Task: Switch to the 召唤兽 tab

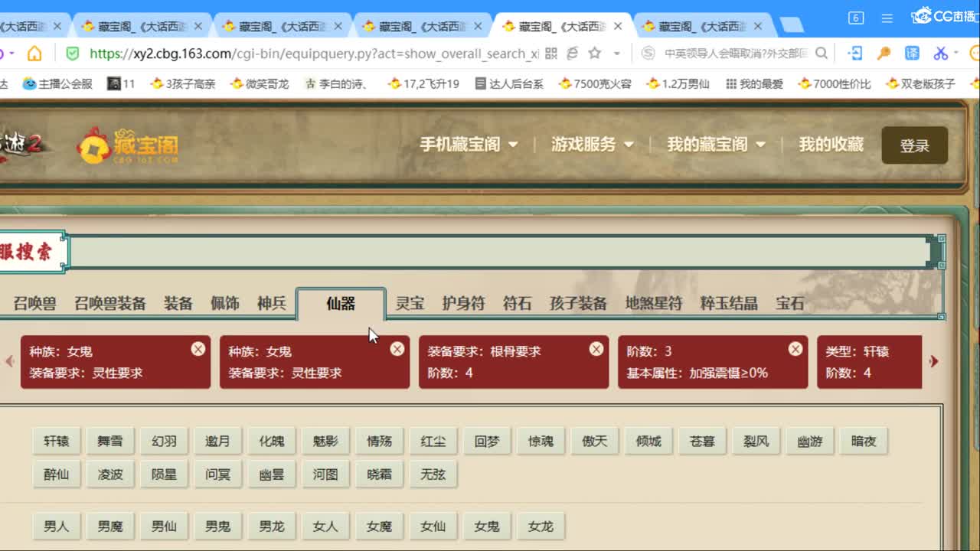Action: pyautogui.click(x=34, y=303)
